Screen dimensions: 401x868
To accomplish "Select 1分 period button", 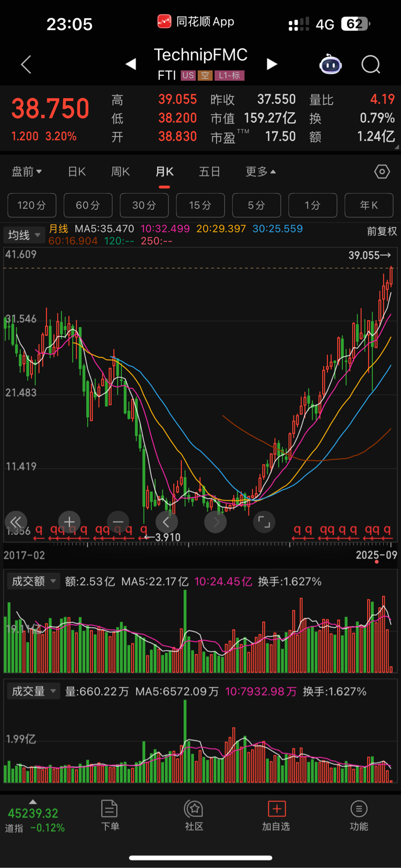I will click(313, 205).
